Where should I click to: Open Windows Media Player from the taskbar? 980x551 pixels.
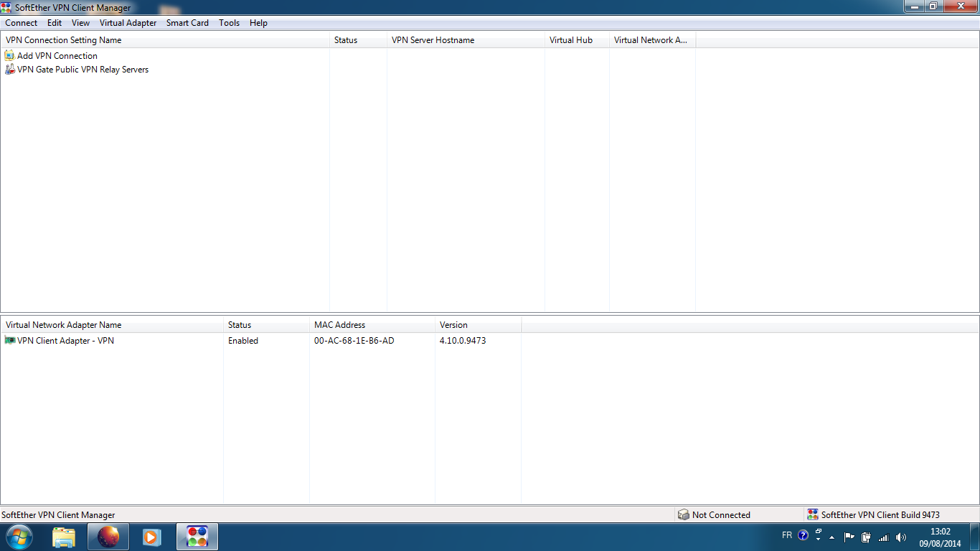151,537
